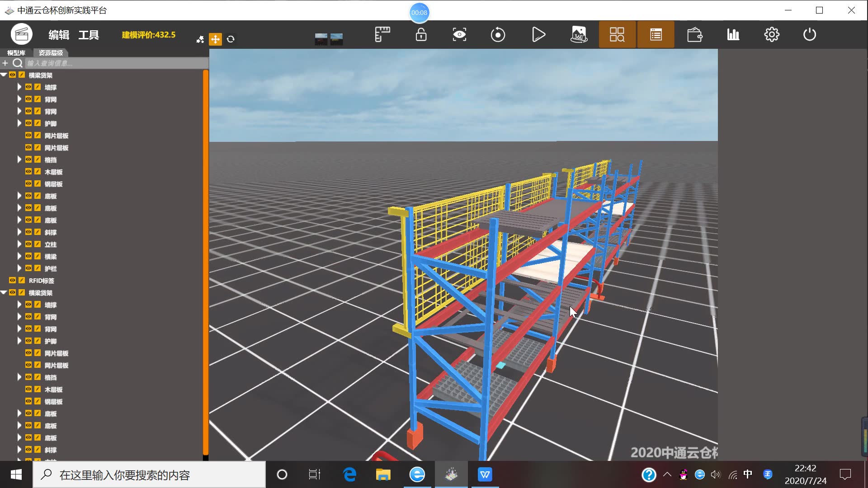Screen dimensions: 868x488
Task: Collapse the first 横梁货架 group
Action: [4, 75]
